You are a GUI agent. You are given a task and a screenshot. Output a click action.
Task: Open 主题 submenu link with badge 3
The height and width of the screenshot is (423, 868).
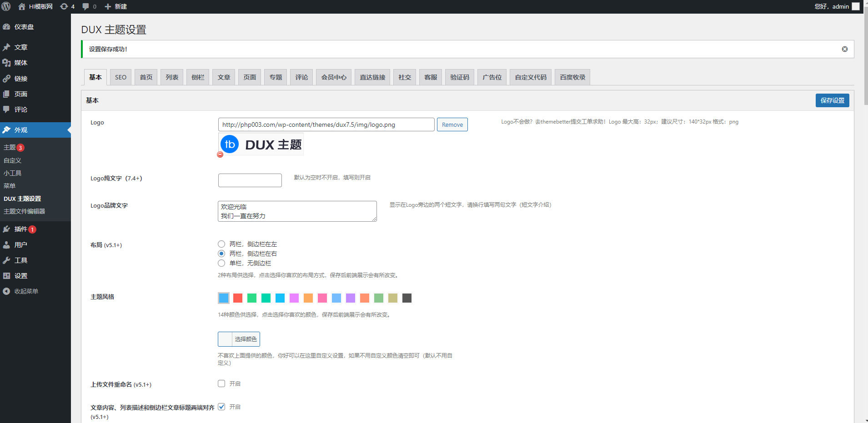14,148
